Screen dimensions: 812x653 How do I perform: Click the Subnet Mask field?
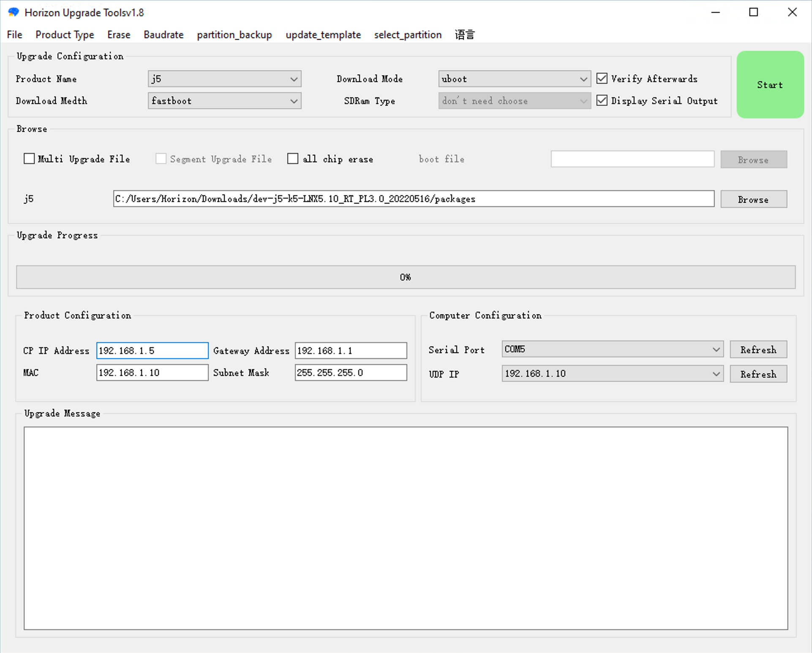[351, 373]
